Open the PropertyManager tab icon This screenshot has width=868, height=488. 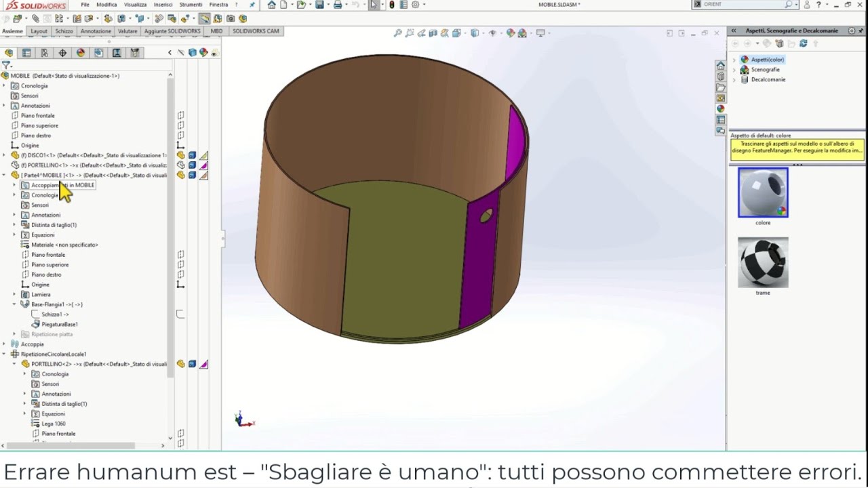click(x=26, y=53)
